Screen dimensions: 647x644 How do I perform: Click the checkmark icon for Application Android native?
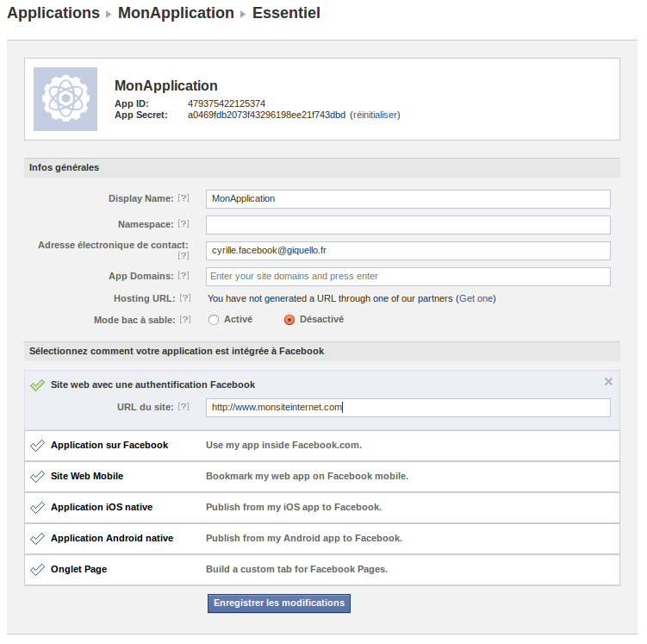pos(38,538)
